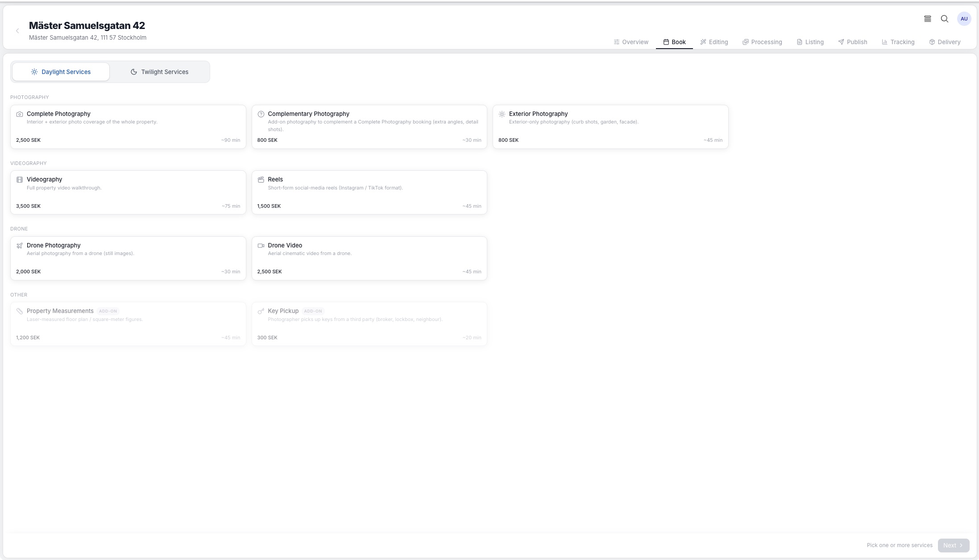Switch to the Listing tab

810,42
